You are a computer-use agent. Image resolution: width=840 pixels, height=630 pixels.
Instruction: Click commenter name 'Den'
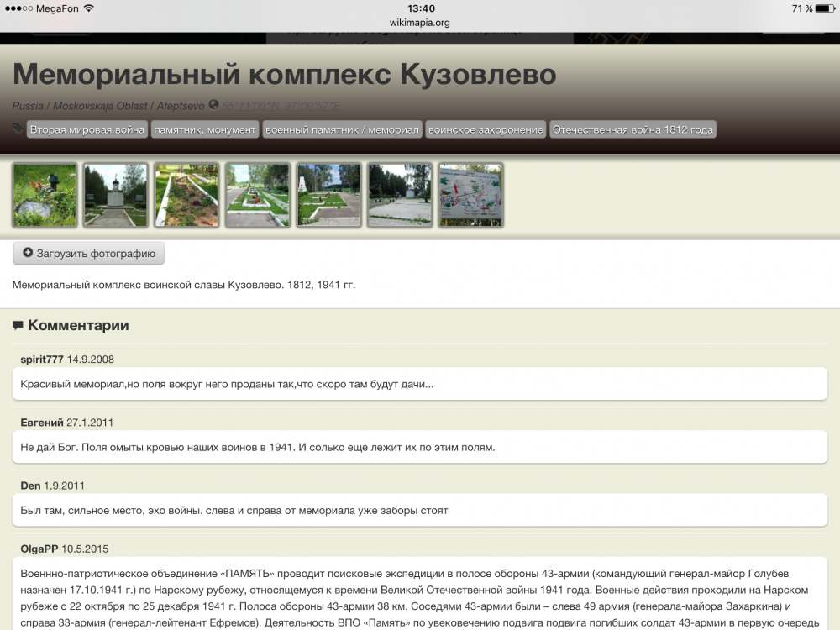tap(30, 486)
